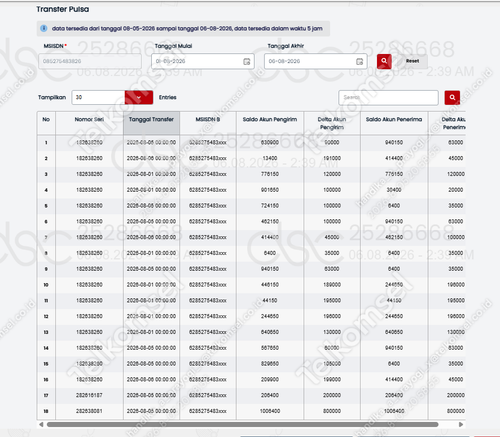Select serial number 282638081 in row 18
The height and width of the screenshot is (437, 500).
point(89,411)
